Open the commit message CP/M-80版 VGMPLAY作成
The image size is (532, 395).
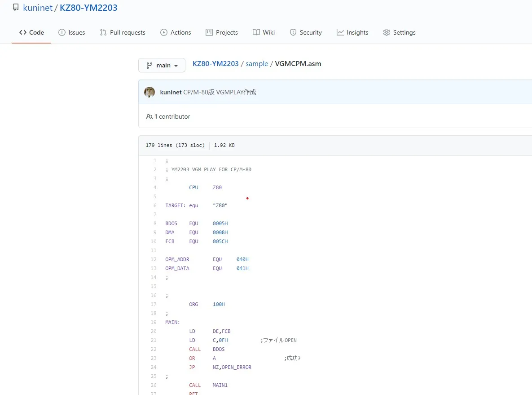pyautogui.click(x=220, y=92)
